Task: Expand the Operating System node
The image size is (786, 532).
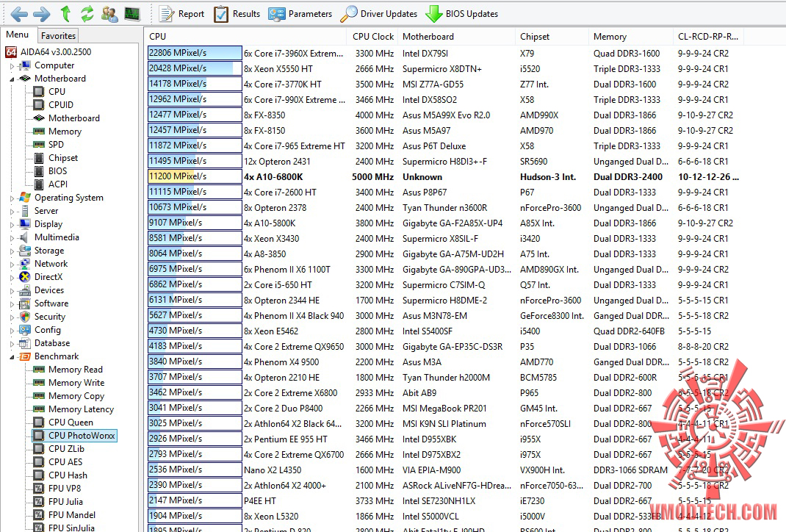Action: click(12, 198)
